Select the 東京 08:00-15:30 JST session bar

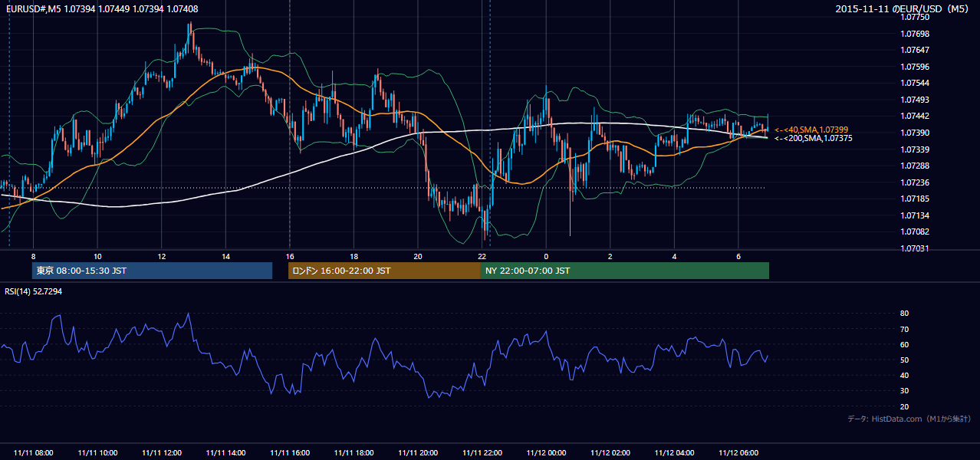click(x=152, y=271)
